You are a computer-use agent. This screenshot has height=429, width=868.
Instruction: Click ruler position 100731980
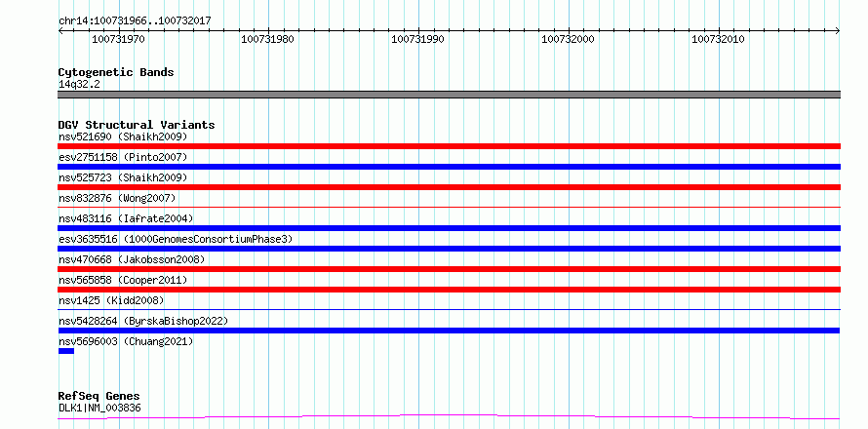point(268,39)
